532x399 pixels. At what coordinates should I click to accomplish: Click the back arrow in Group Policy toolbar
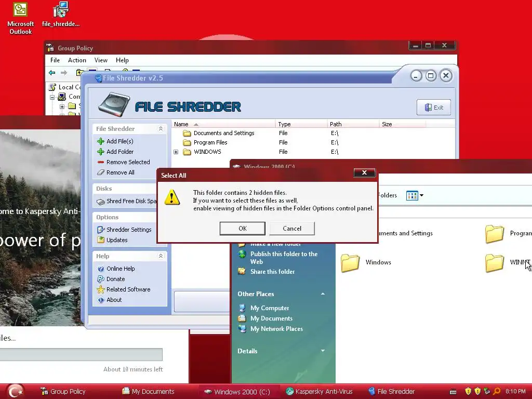click(x=52, y=73)
